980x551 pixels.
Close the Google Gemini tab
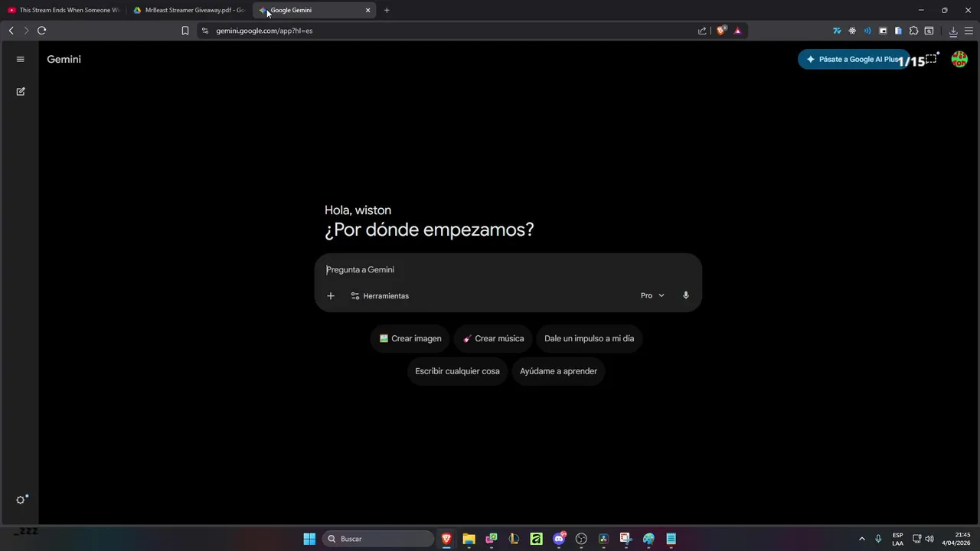point(367,10)
